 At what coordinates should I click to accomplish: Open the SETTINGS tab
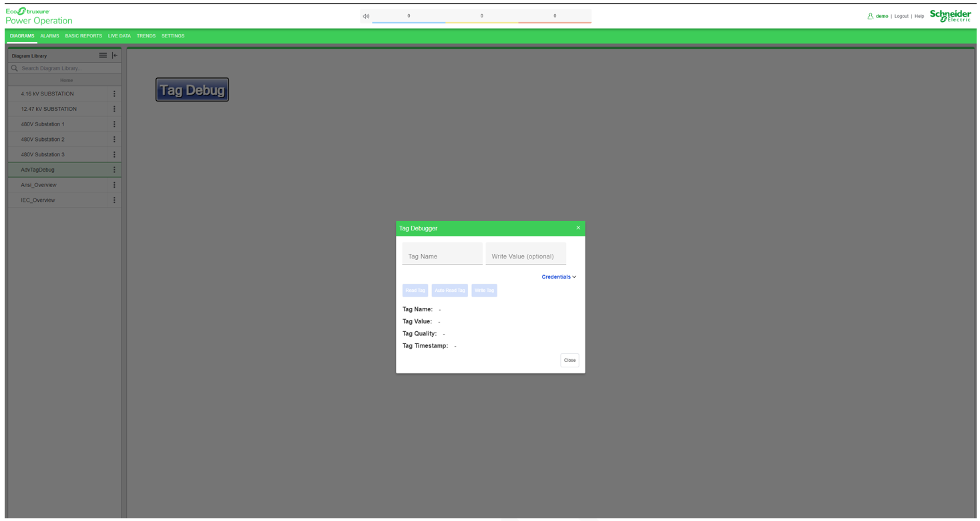pos(173,36)
